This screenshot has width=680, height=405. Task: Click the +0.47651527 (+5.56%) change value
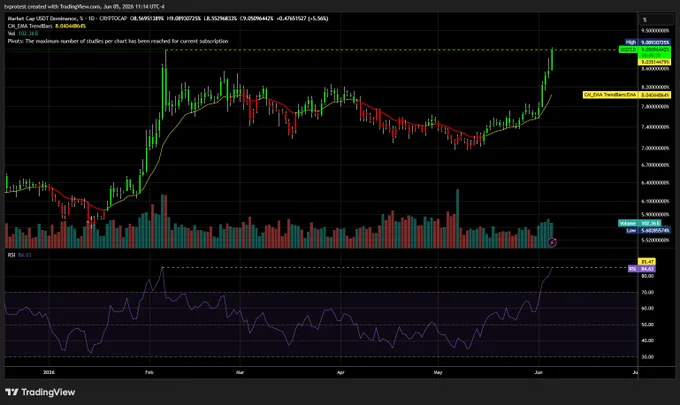pos(302,19)
